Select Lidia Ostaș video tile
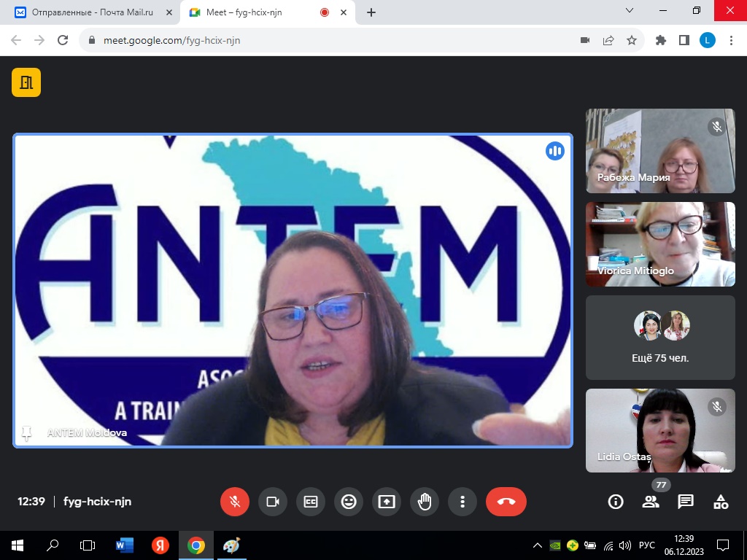The width and height of the screenshot is (747, 560). (660, 430)
